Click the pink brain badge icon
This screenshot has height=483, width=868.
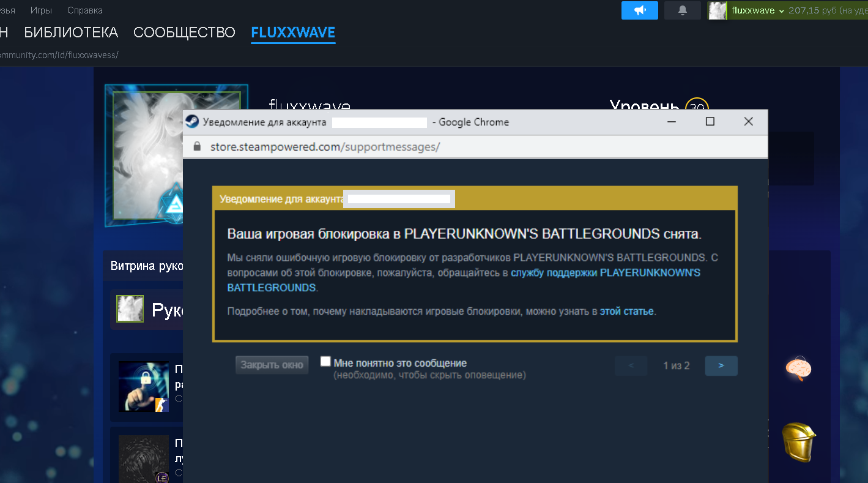point(799,369)
